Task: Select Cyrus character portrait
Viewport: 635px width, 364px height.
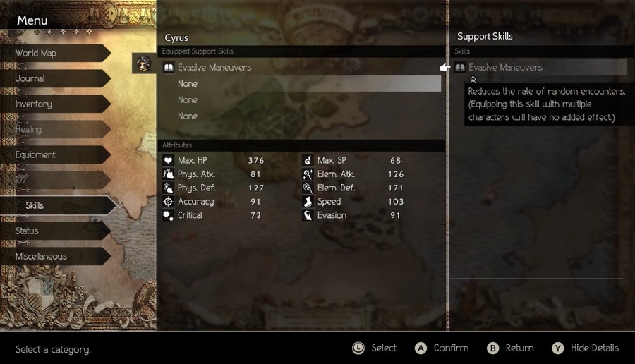Action: pos(144,63)
